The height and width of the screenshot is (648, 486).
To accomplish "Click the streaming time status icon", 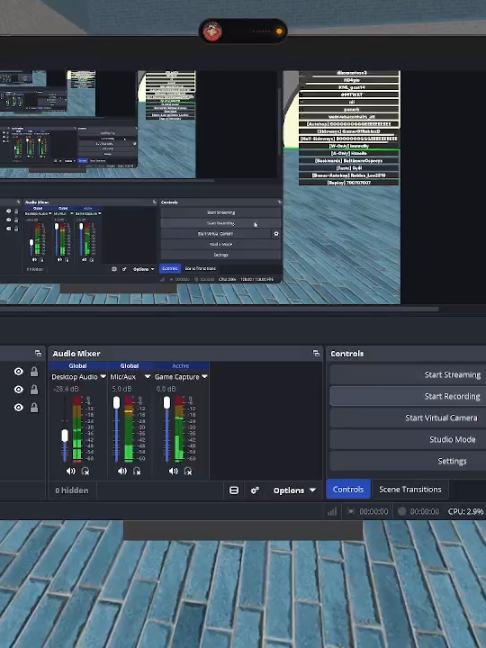I will [350, 512].
